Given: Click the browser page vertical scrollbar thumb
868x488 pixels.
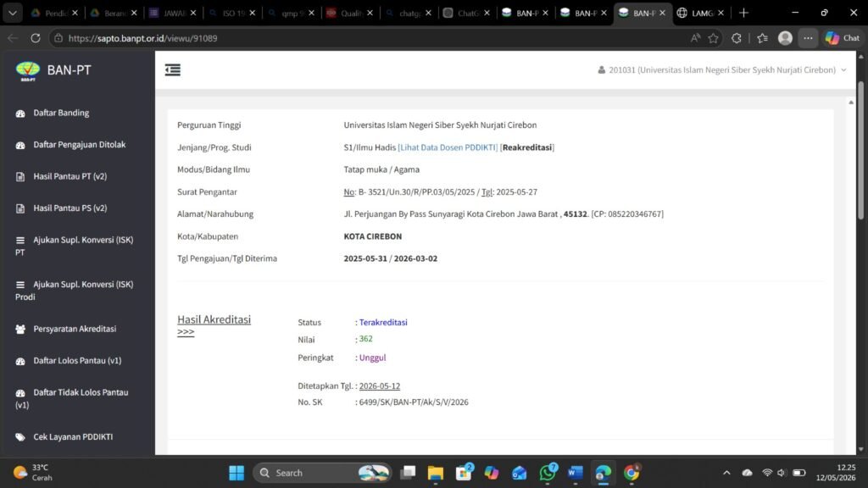Looking at the screenshot, I should (860, 150).
